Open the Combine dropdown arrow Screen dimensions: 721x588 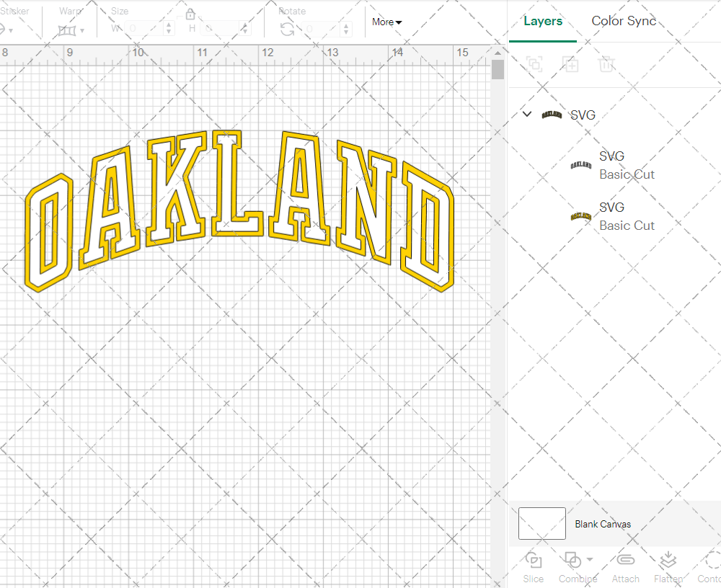(590, 559)
